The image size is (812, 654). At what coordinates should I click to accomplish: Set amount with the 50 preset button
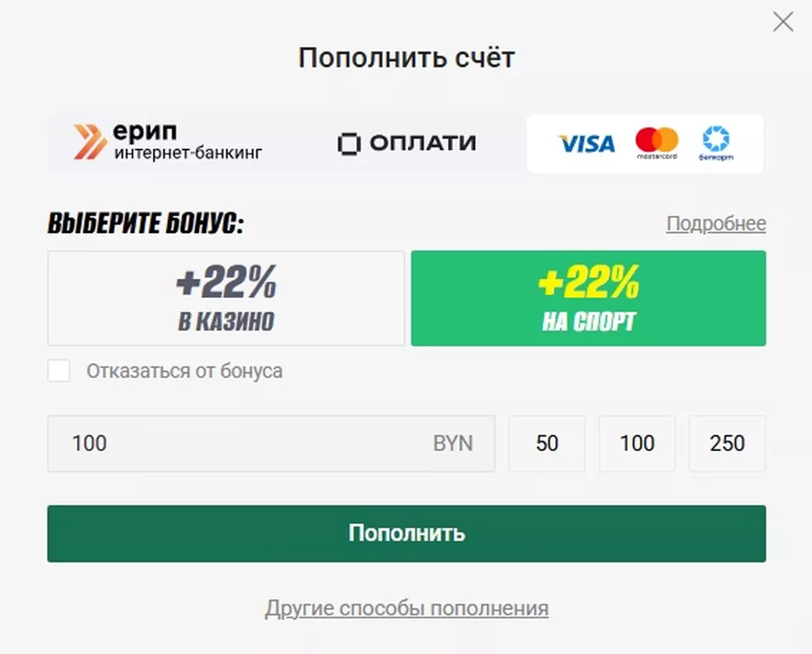click(547, 443)
